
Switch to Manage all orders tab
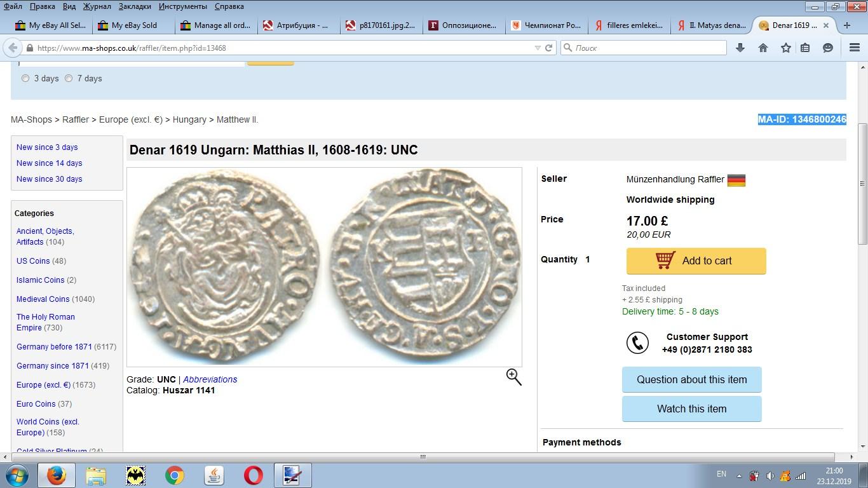(x=215, y=25)
